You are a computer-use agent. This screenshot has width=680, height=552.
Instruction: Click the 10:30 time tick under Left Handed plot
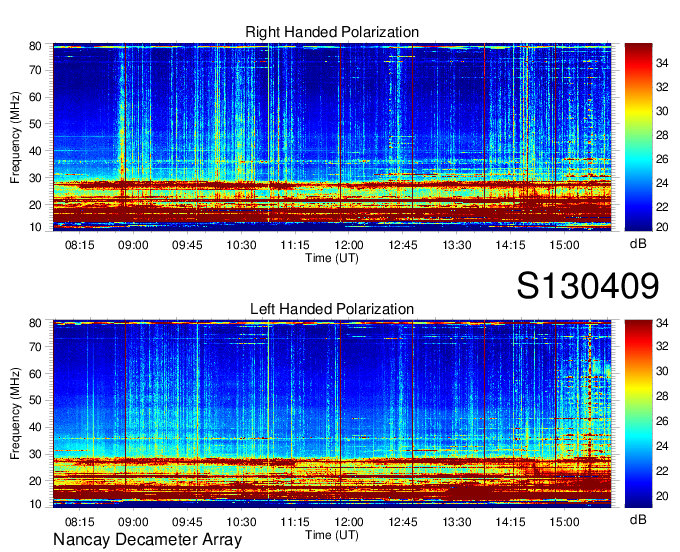tap(241, 522)
